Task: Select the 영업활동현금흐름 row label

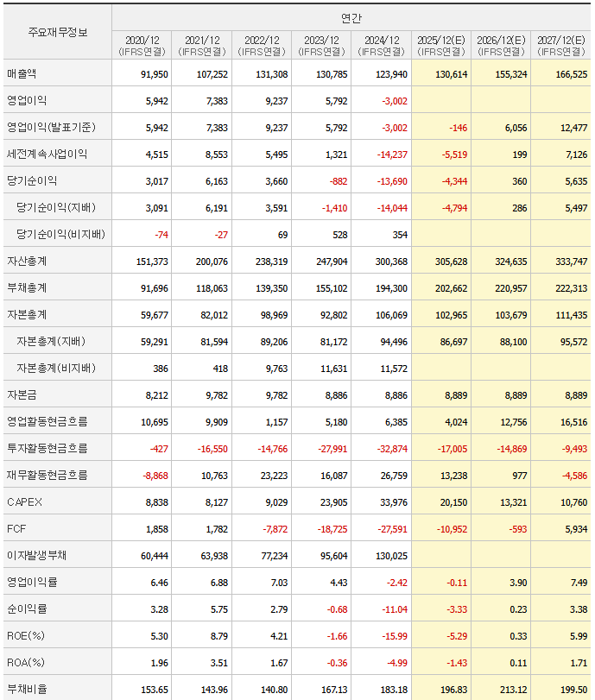Action: (47, 422)
